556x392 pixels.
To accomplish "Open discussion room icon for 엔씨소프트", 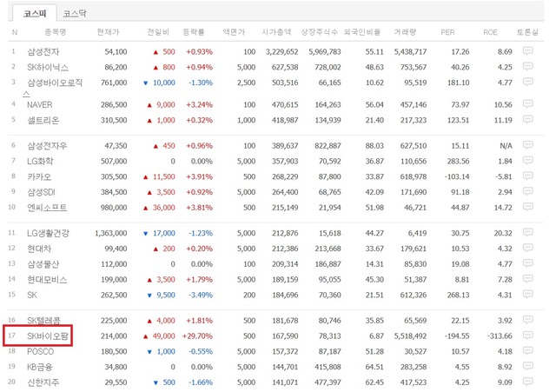I will click(527, 207).
